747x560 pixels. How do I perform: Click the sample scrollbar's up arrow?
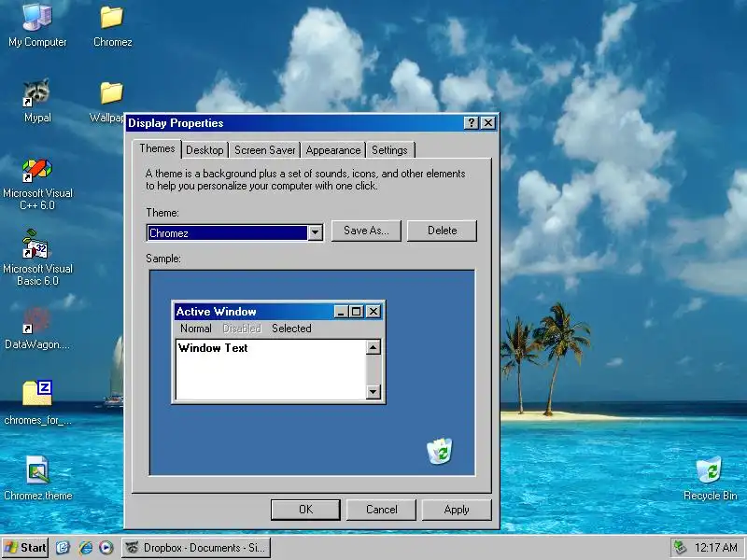pyautogui.click(x=373, y=347)
